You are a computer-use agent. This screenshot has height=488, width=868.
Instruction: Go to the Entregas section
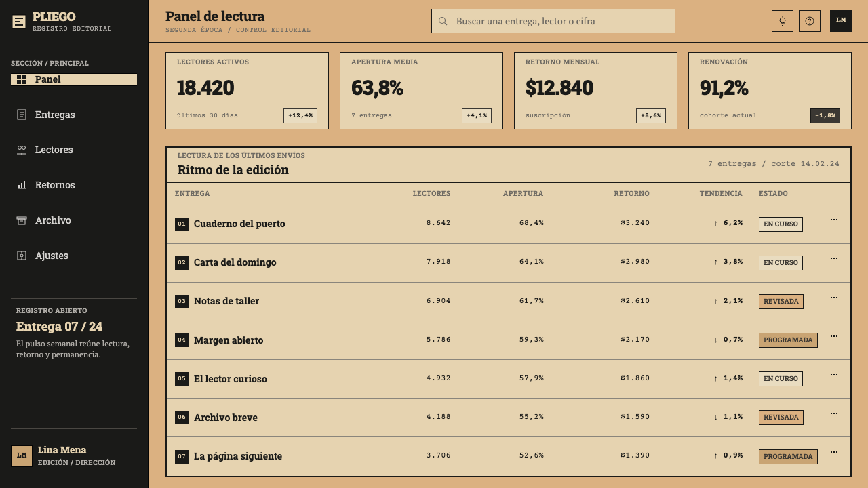[x=74, y=115]
